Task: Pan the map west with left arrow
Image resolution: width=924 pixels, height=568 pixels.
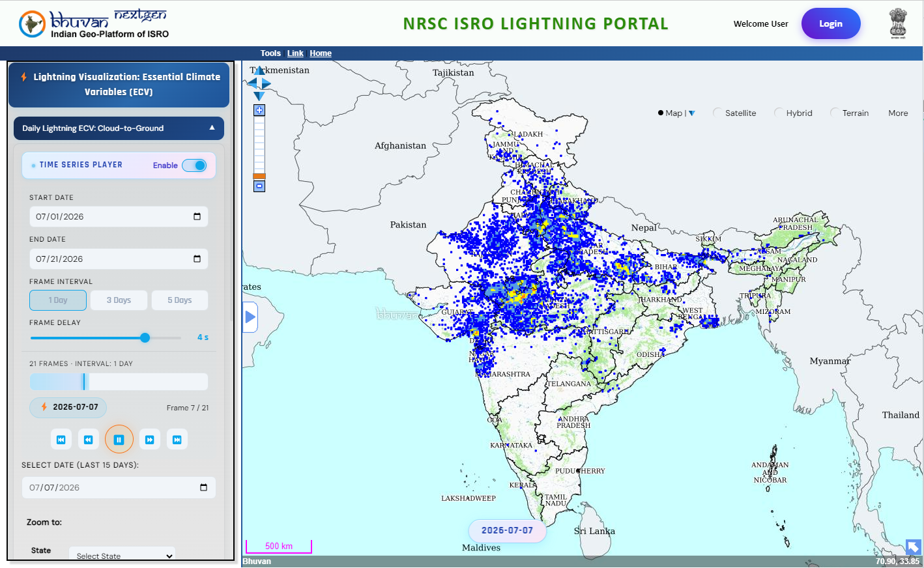Action: [252, 83]
